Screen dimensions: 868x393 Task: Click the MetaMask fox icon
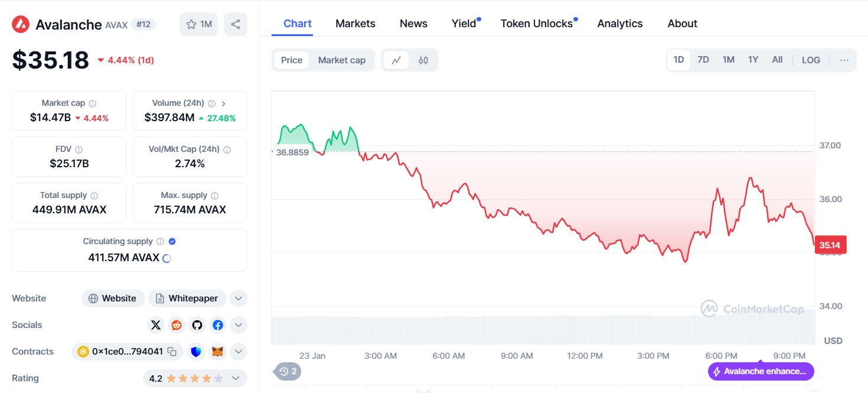[218, 352]
